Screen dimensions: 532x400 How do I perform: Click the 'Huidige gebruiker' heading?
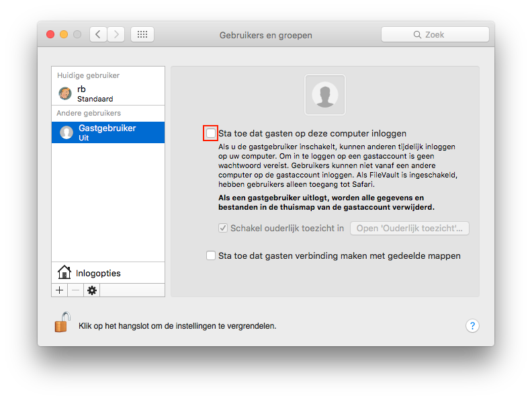(x=88, y=75)
